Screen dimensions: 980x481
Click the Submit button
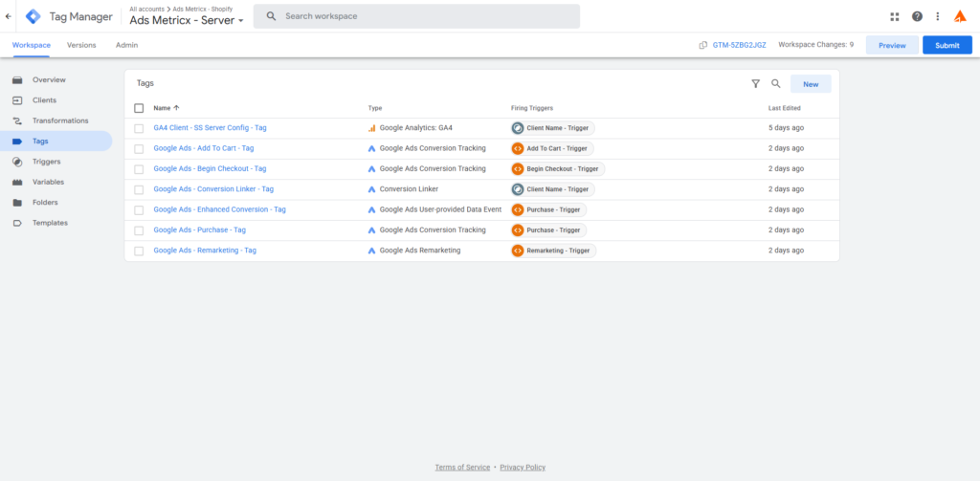(x=947, y=45)
